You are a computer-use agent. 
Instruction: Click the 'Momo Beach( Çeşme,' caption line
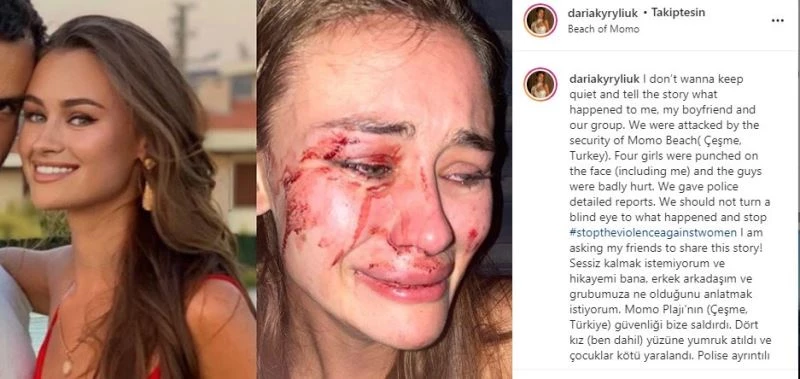pyautogui.click(x=669, y=141)
